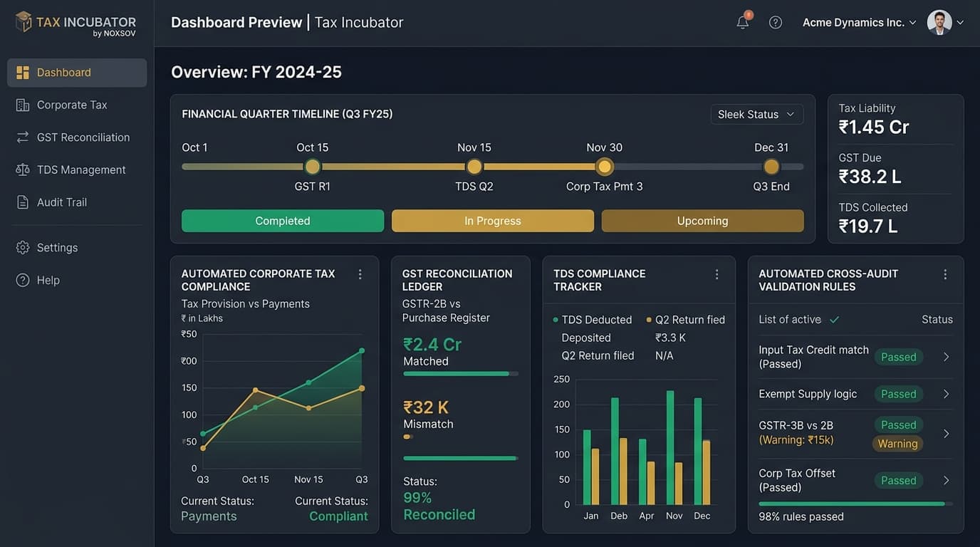Expand Corp Tax Offset rule
Image resolution: width=980 pixels, height=547 pixels.
click(947, 481)
